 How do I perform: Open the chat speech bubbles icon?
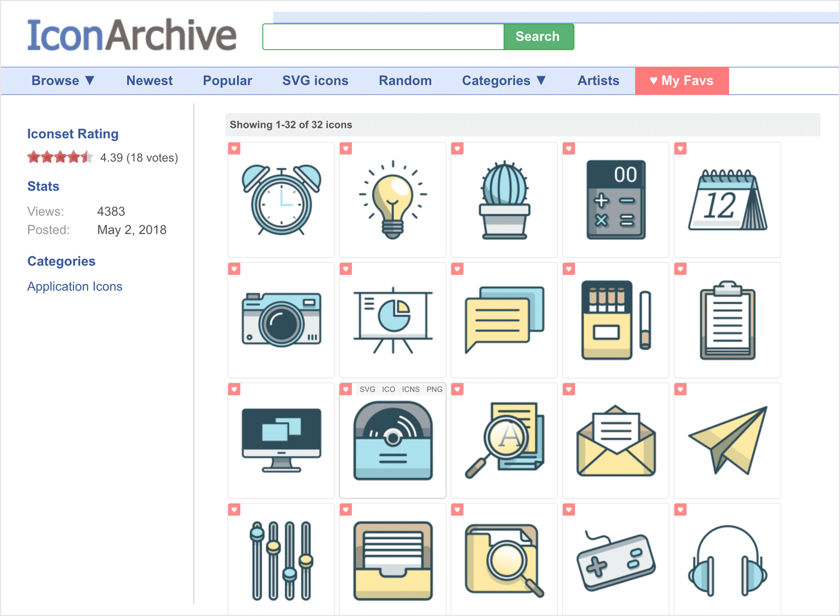[x=504, y=320]
